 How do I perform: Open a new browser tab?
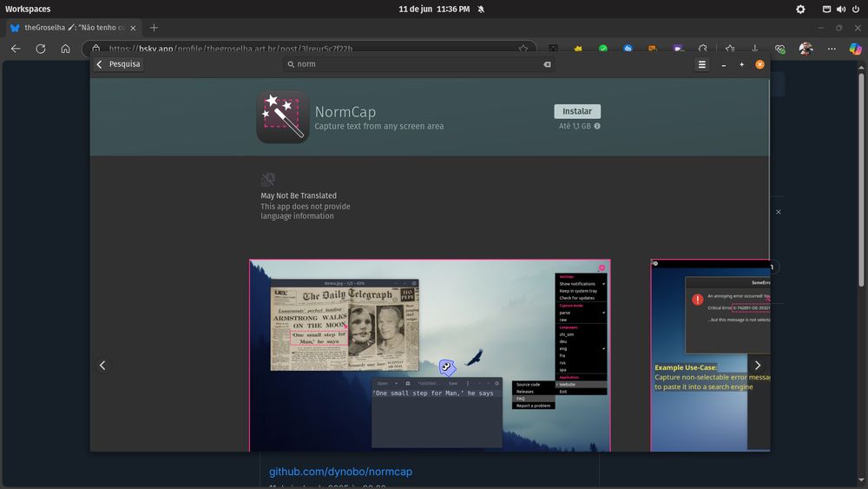pyautogui.click(x=154, y=28)
